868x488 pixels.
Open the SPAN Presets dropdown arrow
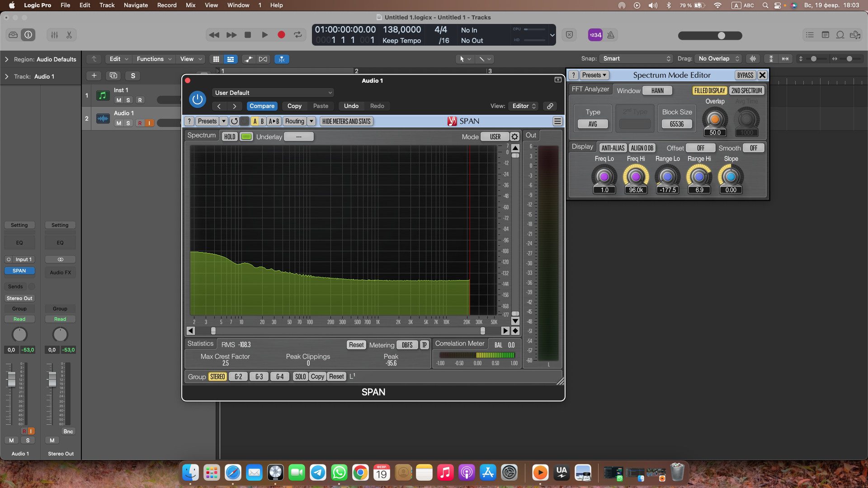[x=223, y=121]
